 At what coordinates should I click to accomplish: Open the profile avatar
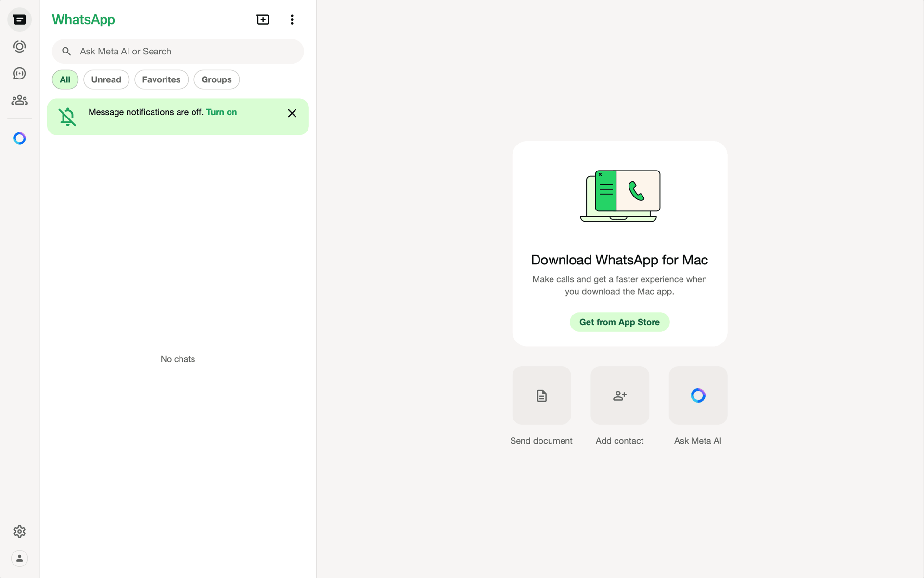tap(19, 558)
